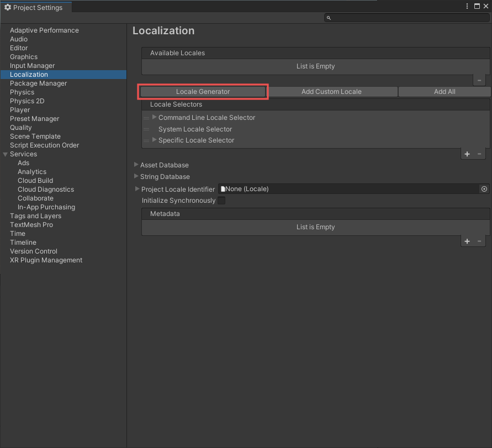
Task: Click the plus icon under Metadata
Action: [x=467, y=241]
